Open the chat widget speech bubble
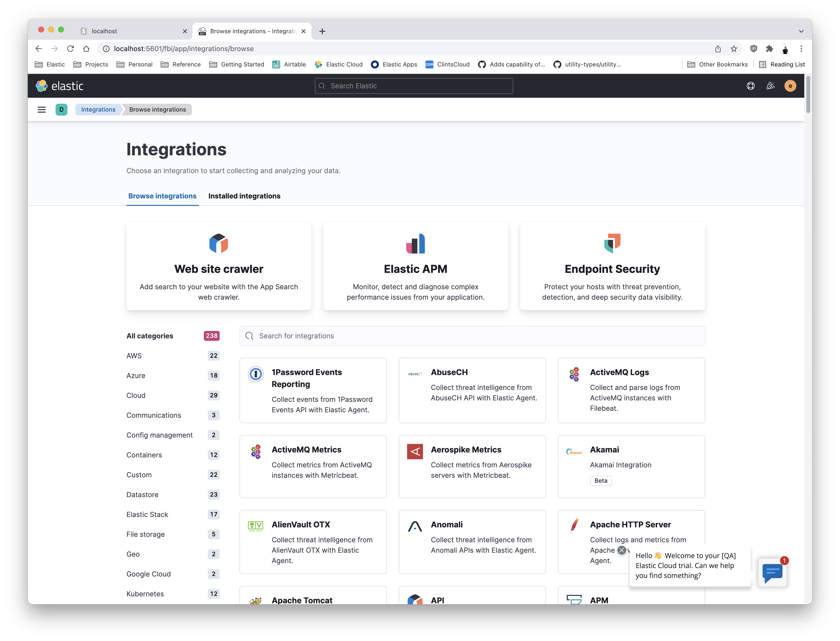Viewport: 840px width, 641px height. click(x=772, y=572)
